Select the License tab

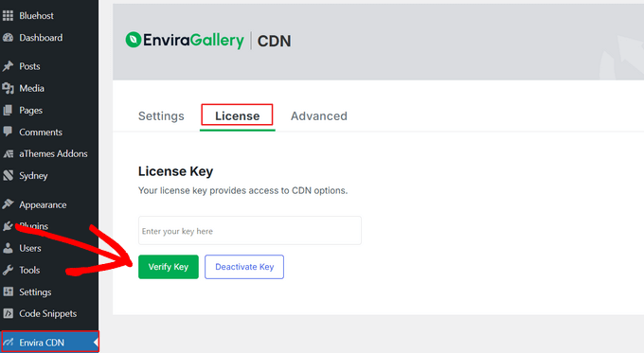coord(237,115)
